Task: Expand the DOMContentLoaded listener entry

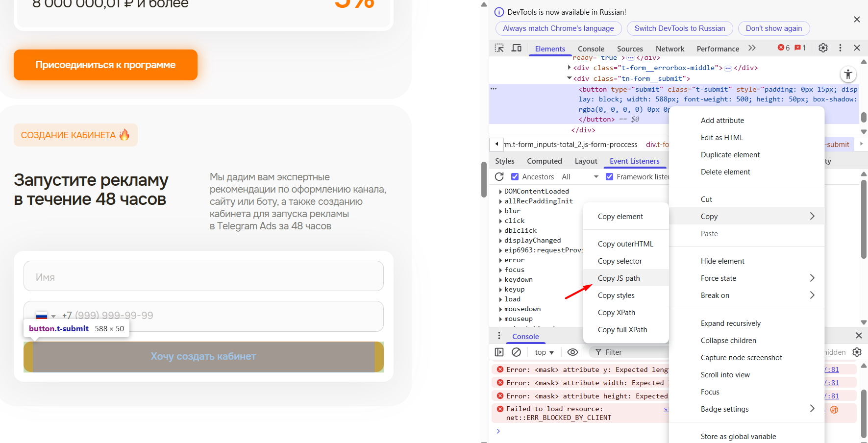Action: coord(500,192)
